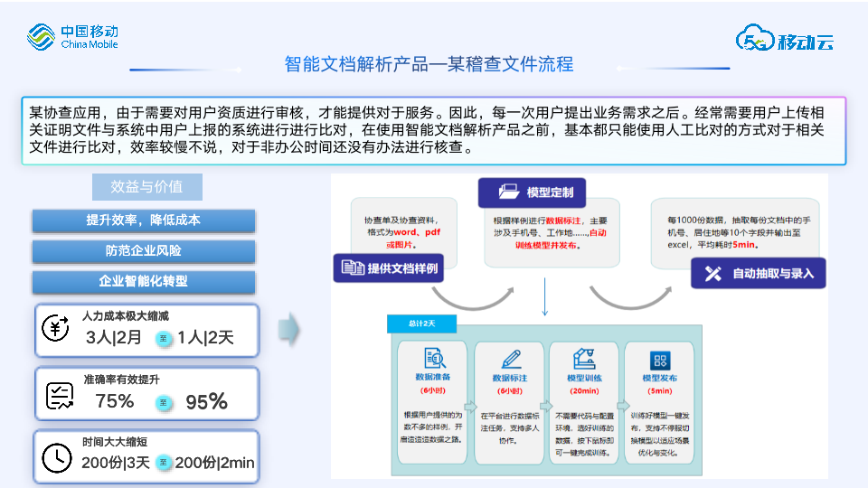Viewport: 868px width, 488px height.
Task: Click the value 200份|2min
Action: click(x=215, y=463)
